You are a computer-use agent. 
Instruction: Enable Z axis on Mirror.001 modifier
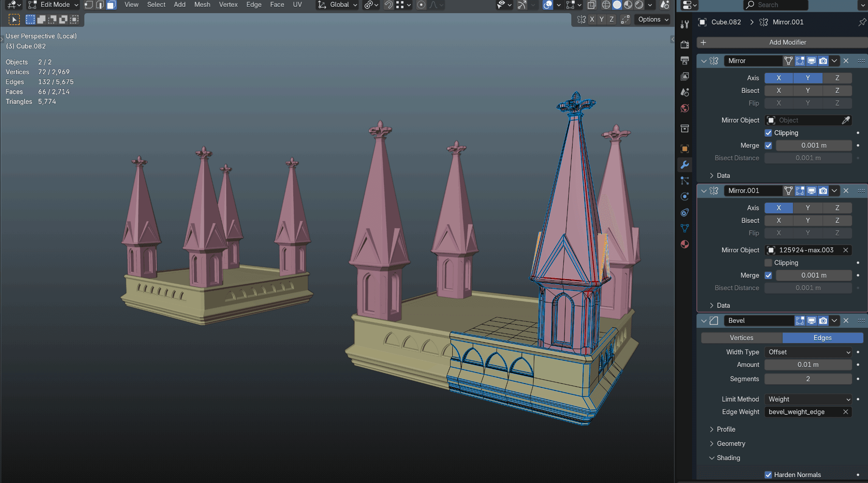click(837, 208)
